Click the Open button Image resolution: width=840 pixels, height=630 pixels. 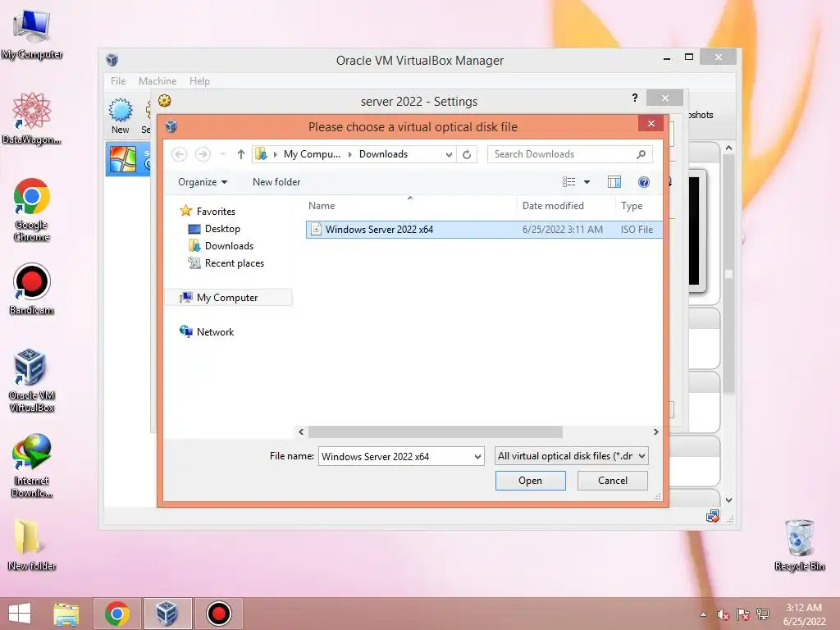(x=531, y=481)
